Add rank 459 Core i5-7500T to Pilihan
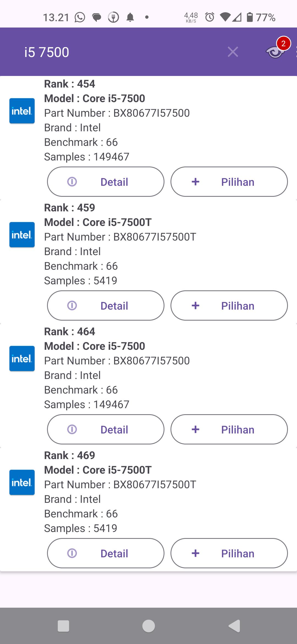The image size is (297, 644). click(x=229, y=305)
